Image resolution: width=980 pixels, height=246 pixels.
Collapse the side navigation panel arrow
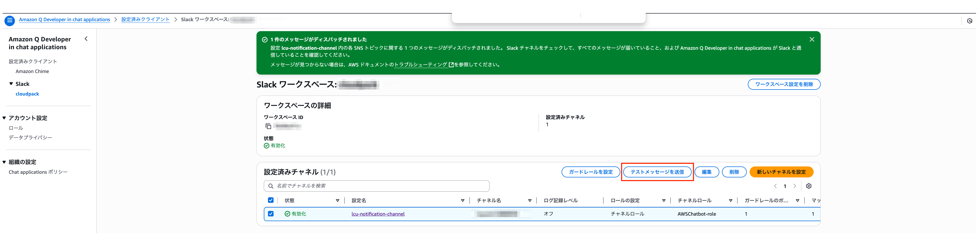(86, 38)
